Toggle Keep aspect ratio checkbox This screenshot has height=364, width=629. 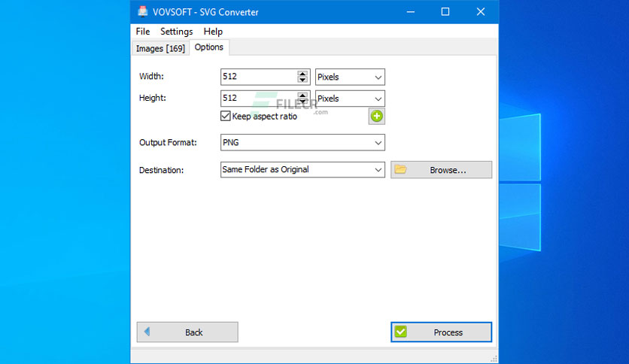pos(226,117)
